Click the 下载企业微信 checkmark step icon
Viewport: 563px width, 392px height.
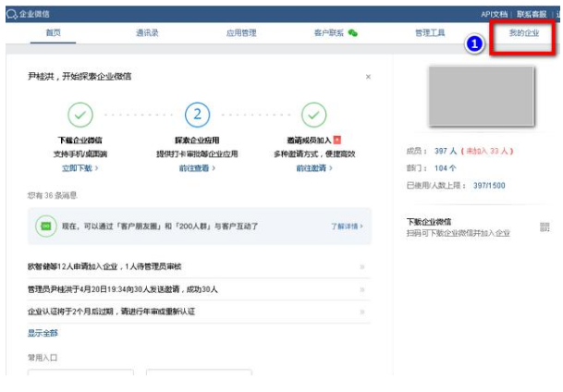click(x=80, y=115)
